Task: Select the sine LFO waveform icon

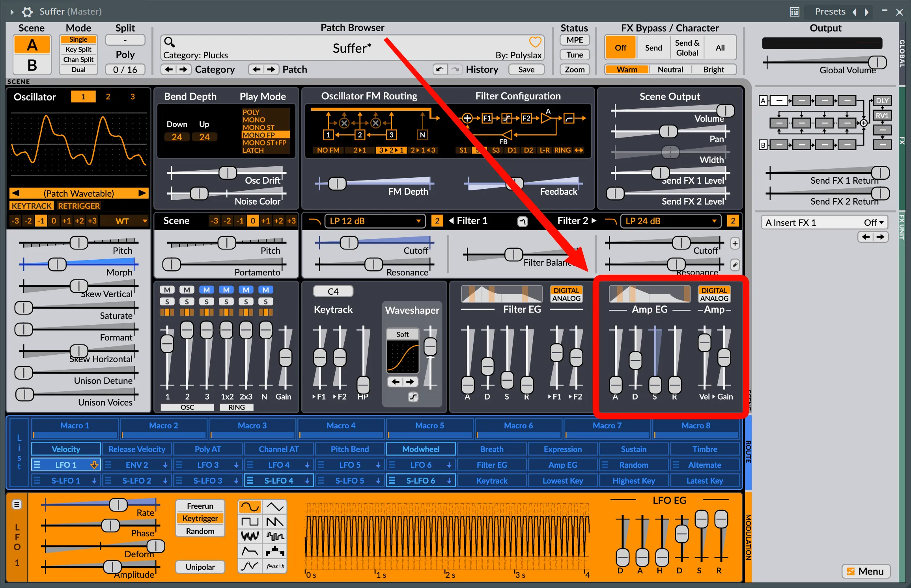Action: 250,506
